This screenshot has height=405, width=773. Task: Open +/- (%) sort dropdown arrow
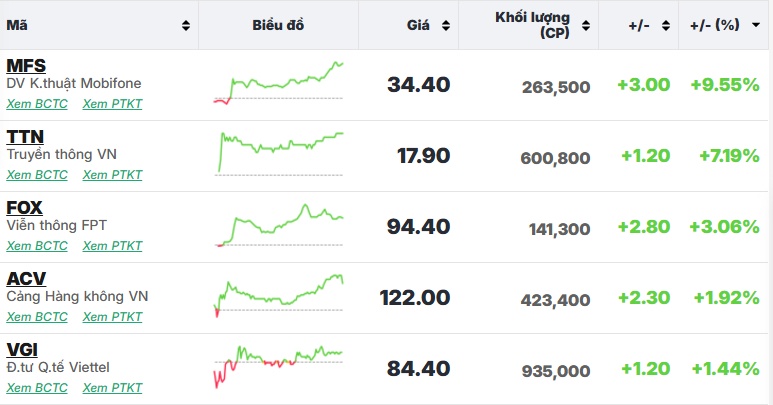click(x=755, y=26)
